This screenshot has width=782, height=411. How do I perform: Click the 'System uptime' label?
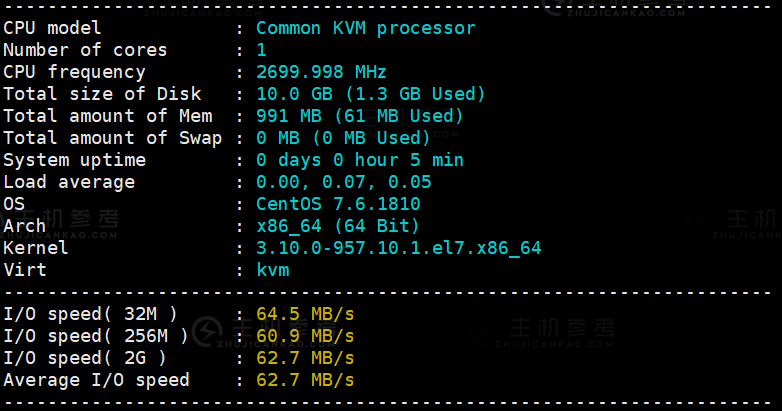click(x=75, y=161)
